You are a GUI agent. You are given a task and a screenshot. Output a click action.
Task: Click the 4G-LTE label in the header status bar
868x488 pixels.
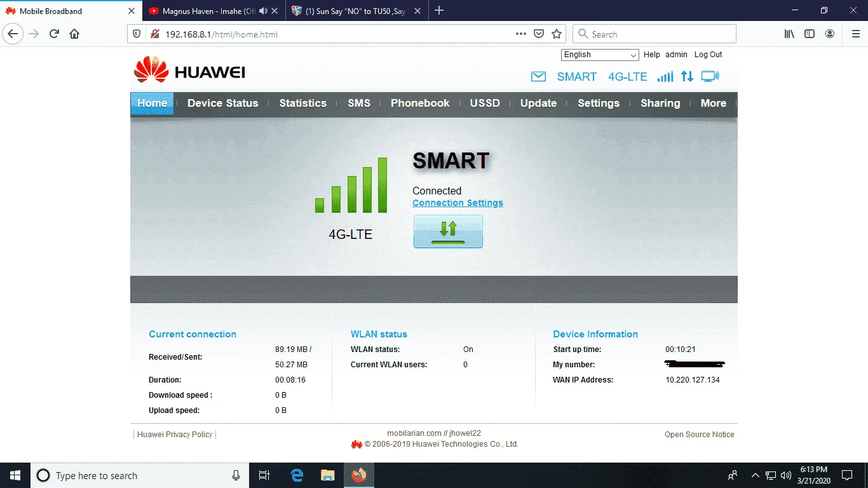click(x=628, y=77)
